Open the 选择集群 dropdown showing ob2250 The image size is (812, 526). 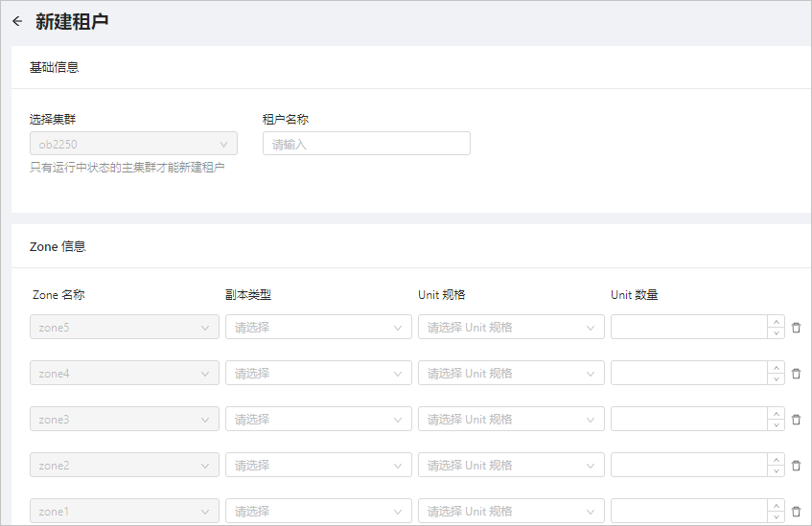click(133, 144)
